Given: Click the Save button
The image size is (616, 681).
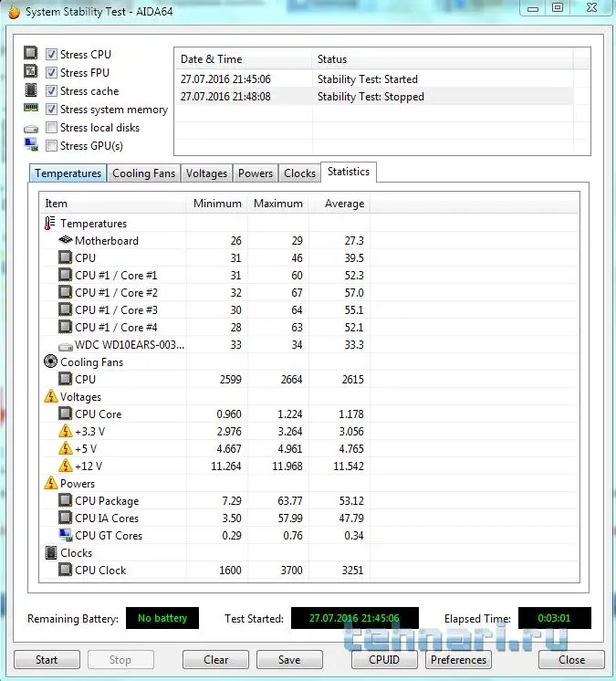Looking at the screenshot, I should pos(289,660).
